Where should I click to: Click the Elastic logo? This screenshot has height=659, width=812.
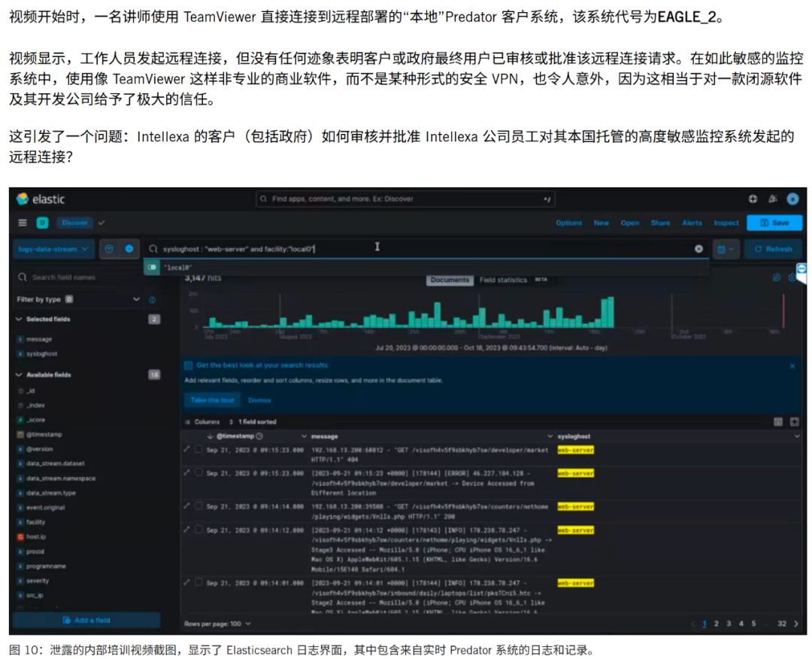(41, 199)
